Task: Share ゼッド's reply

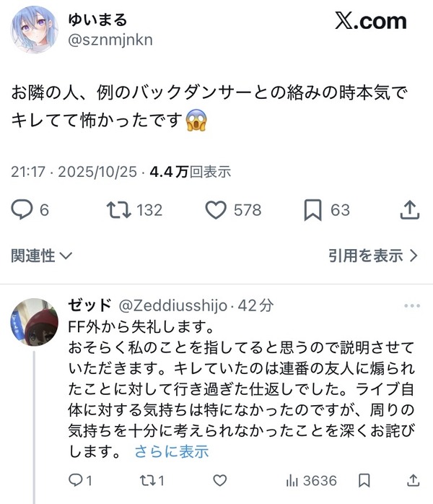Action: click(x=413, y=480)
